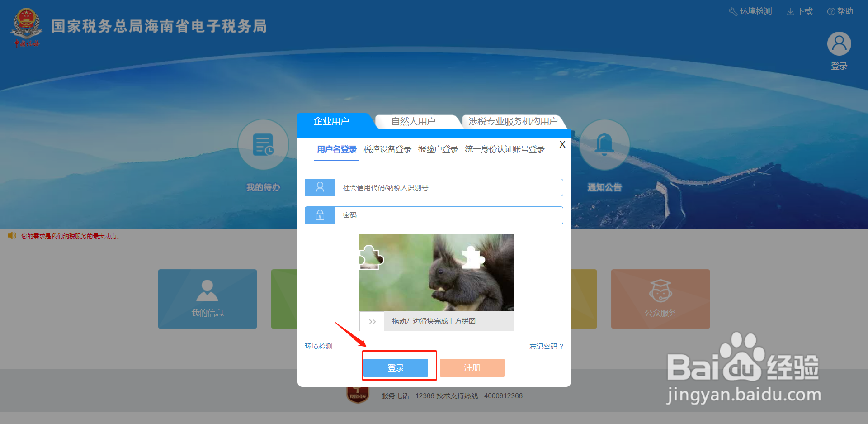Click the user avatar login icon at top right
Image resolution: width=868 pixels, height=424 pixels.
pyautogui.click(x=839, y=43)
